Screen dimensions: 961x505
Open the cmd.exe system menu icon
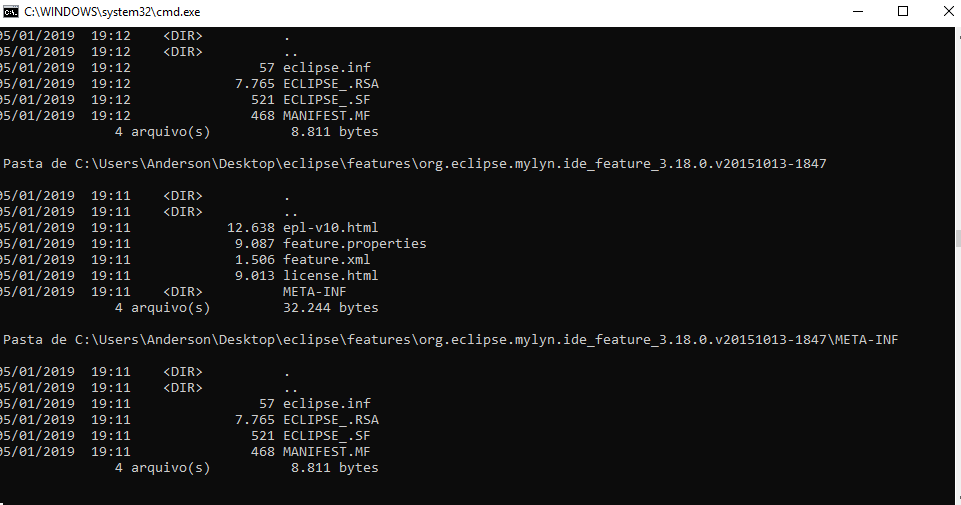pyautogui.click(x=10, y=12)
